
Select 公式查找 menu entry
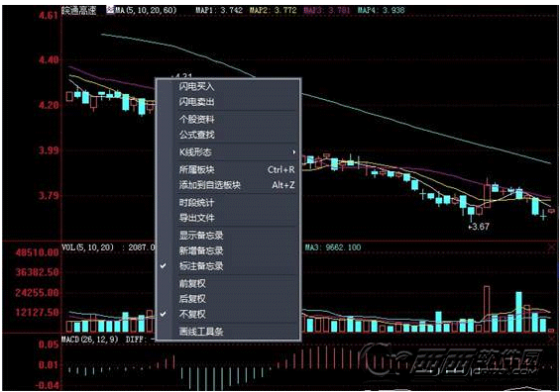tap(228, 135)
